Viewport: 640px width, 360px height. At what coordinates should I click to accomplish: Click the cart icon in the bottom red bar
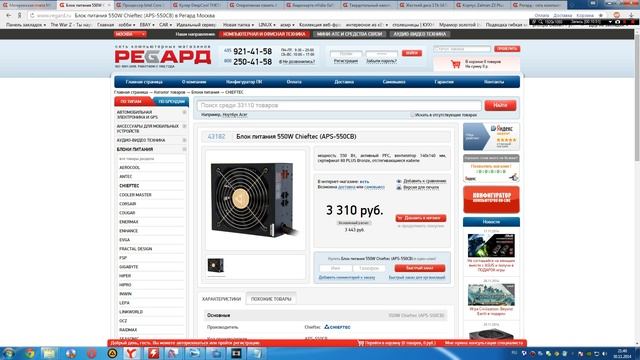point(361,343)
